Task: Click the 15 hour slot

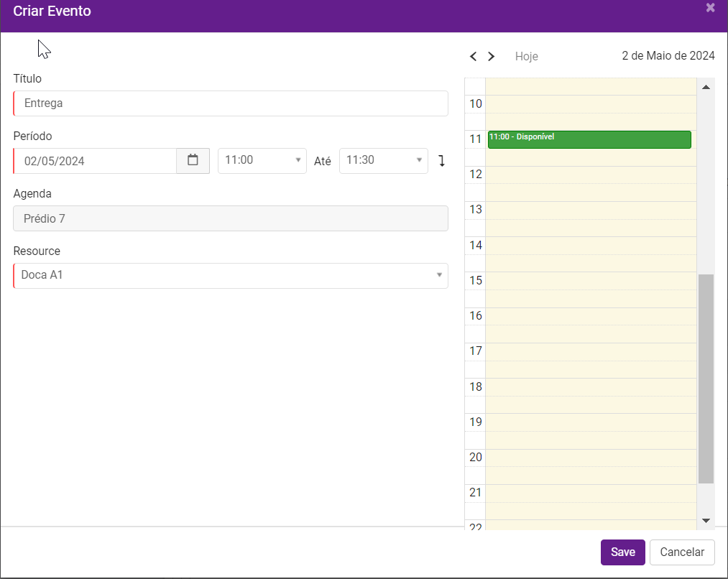Action: [591, 281]
